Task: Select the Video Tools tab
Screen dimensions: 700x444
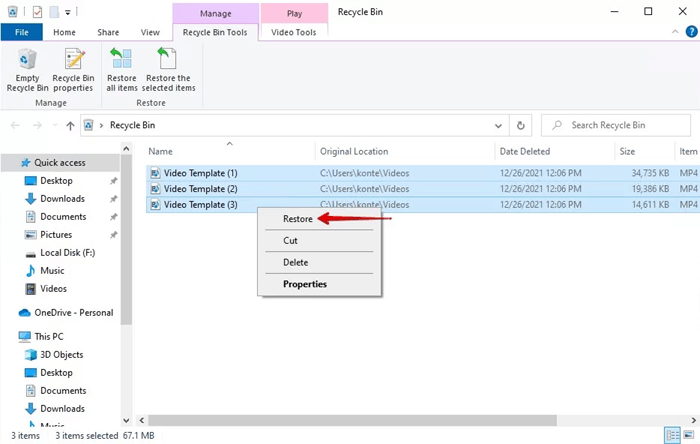Action: [293, 32]
